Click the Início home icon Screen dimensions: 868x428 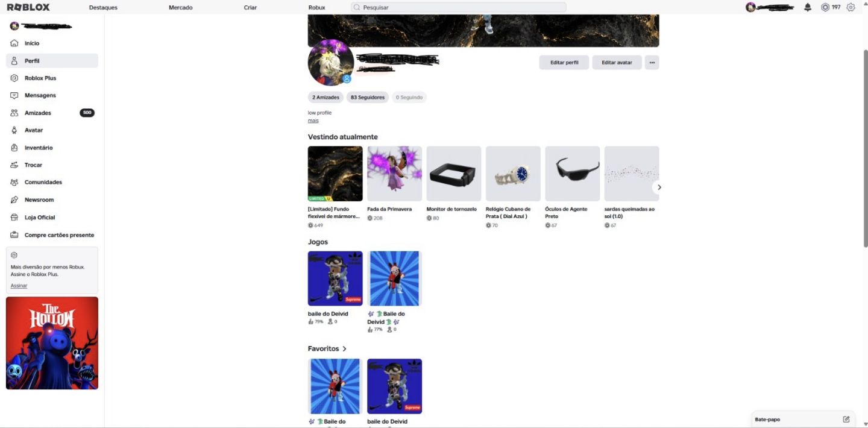point(14,43)
